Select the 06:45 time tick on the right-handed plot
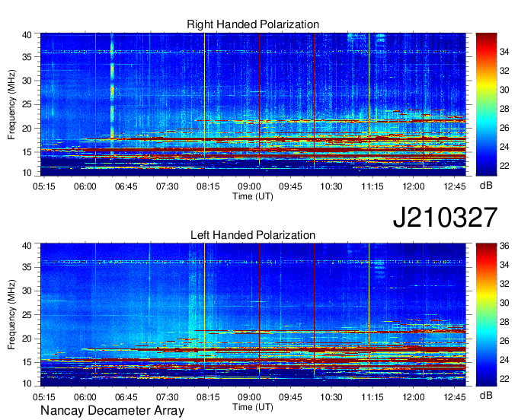 point(126,186)
